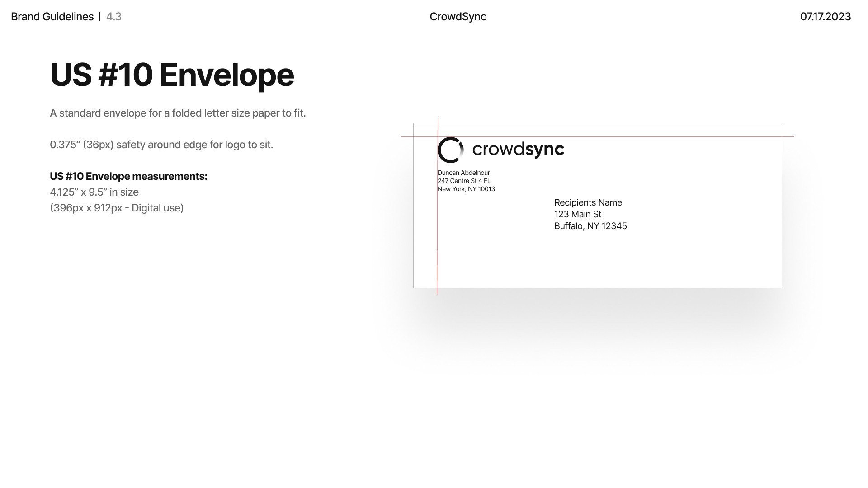Screen dimensions: 868x488
Task: Click the 123 Main St address line
Action: tap(577, 214)
